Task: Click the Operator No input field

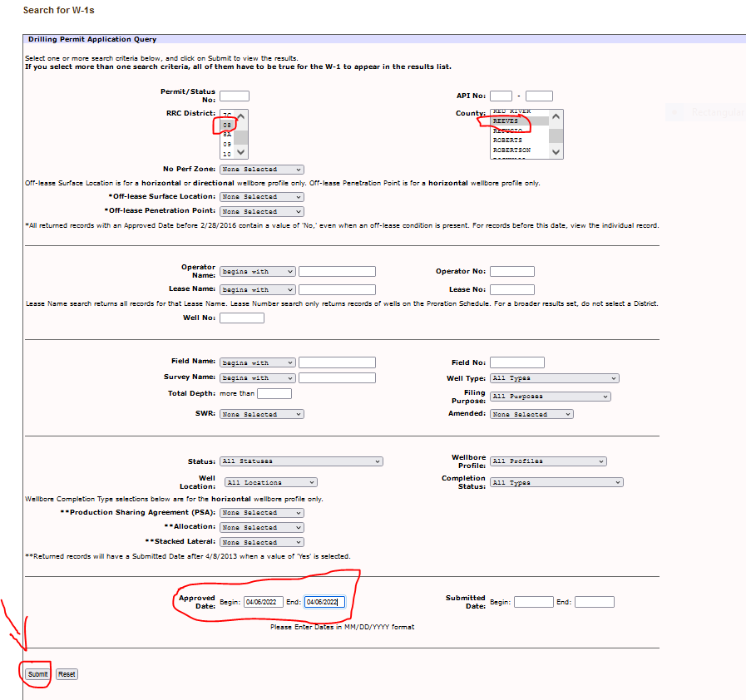Action: (512, 272)
